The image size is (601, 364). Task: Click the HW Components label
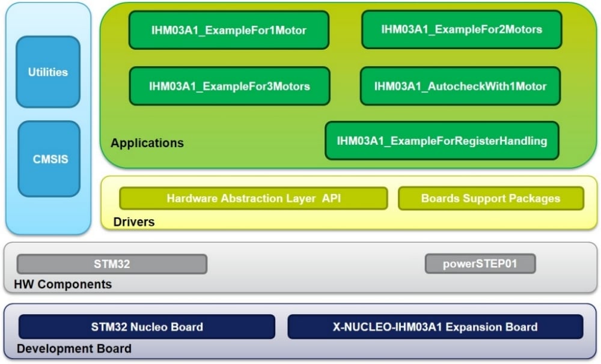(64, 285)
